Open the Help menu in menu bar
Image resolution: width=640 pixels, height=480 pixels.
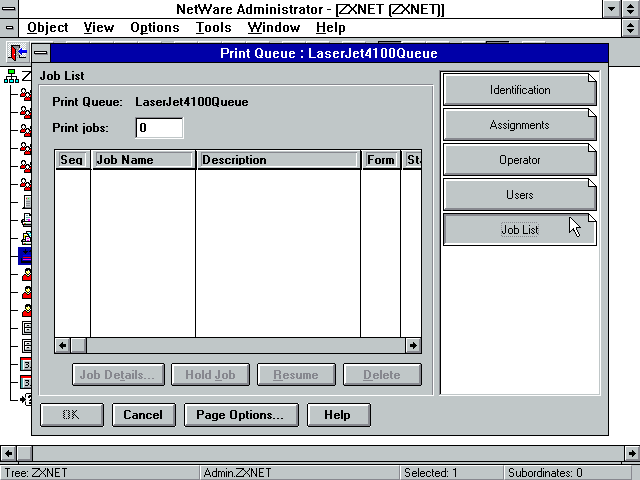click(x=331, y=27)
